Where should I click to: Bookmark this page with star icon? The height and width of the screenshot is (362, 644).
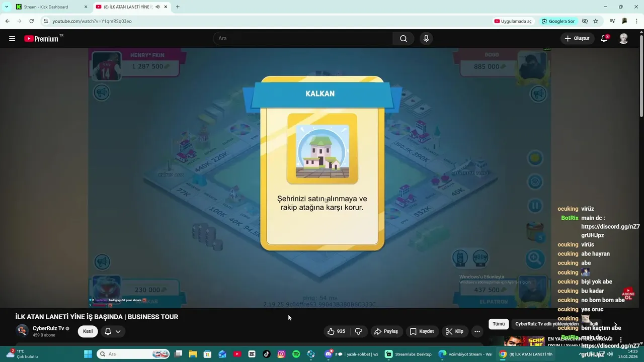tap(596, 21)
